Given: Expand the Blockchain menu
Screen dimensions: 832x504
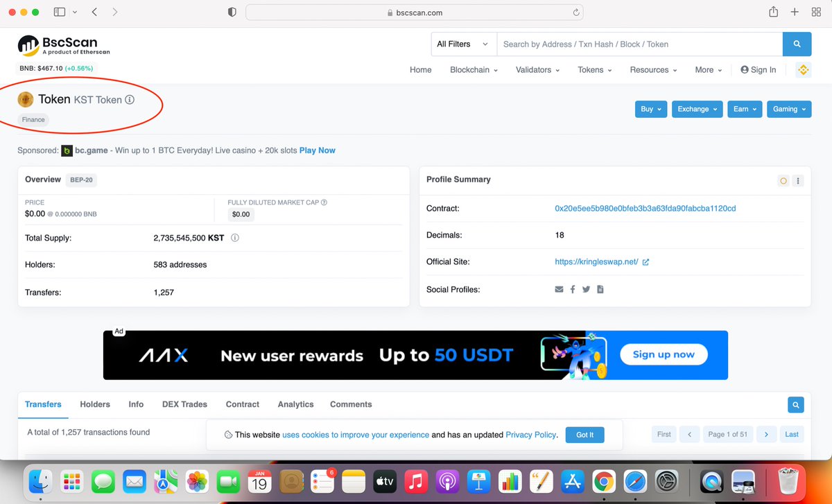Looking at the screenshot, I should pos(474,70).
